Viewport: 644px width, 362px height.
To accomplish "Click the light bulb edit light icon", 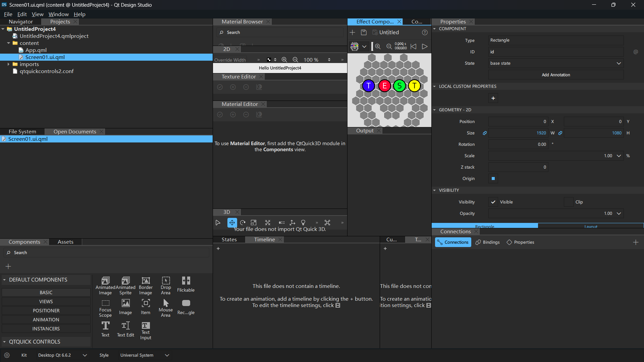I will point(303,223).
